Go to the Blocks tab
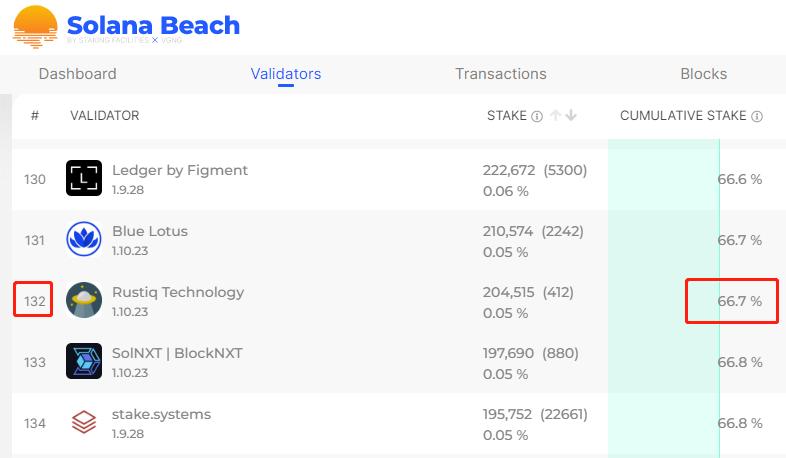This screenshot has width=786, height=458. pos(703,74)
